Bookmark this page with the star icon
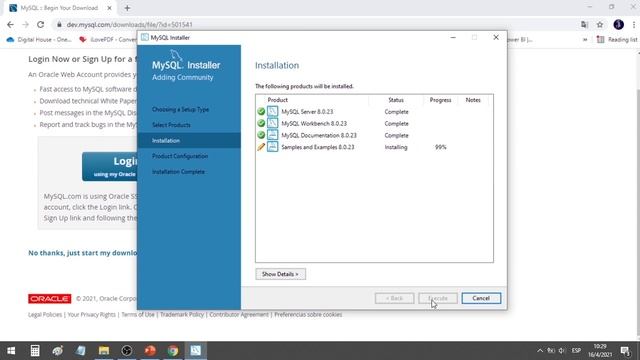The height and width of the screenshot is (360, 640). [x=600, y=24]
